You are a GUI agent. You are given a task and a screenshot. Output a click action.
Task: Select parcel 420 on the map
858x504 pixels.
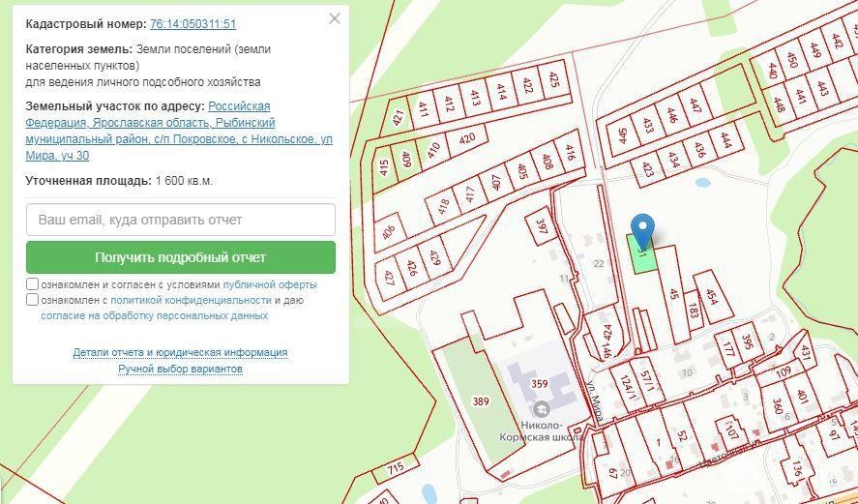pyautogui.click(x=467, y=138)
